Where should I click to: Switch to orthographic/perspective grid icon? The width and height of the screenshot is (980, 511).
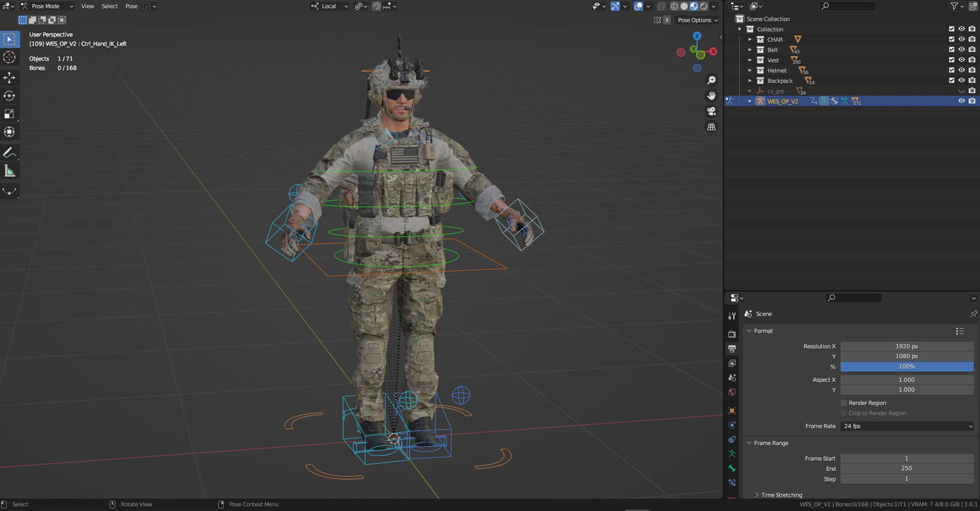pyautogui.click(x=711, y=127)
